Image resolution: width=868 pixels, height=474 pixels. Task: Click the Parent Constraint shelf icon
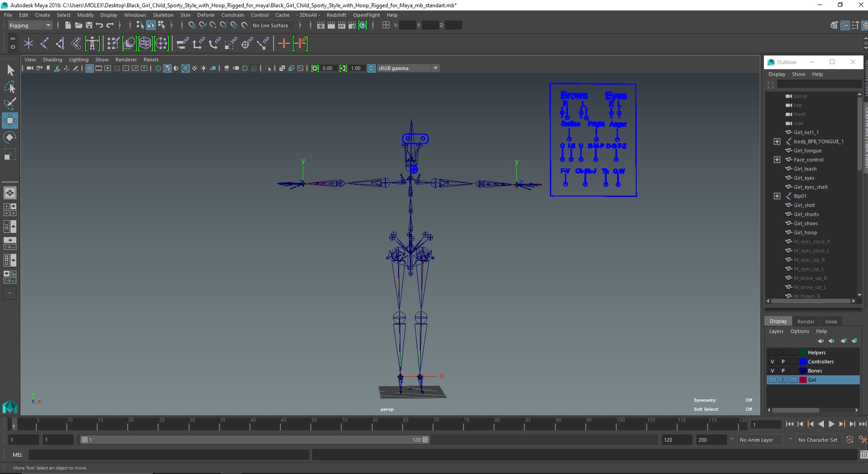(x=182, y=43)
